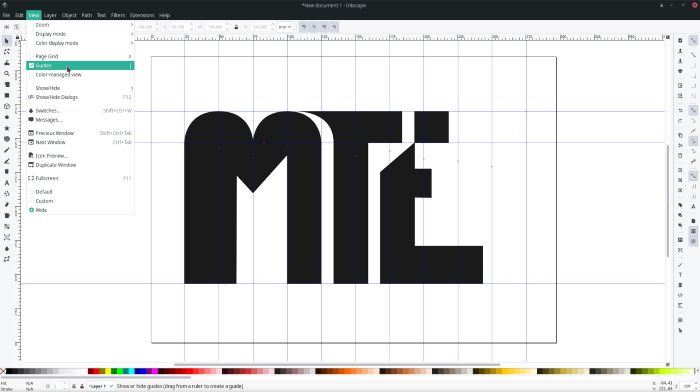Screen dimensions: 700x392
Task: Choose Previous Window entry
Action: pyautogui.click(x=80, y=133)
